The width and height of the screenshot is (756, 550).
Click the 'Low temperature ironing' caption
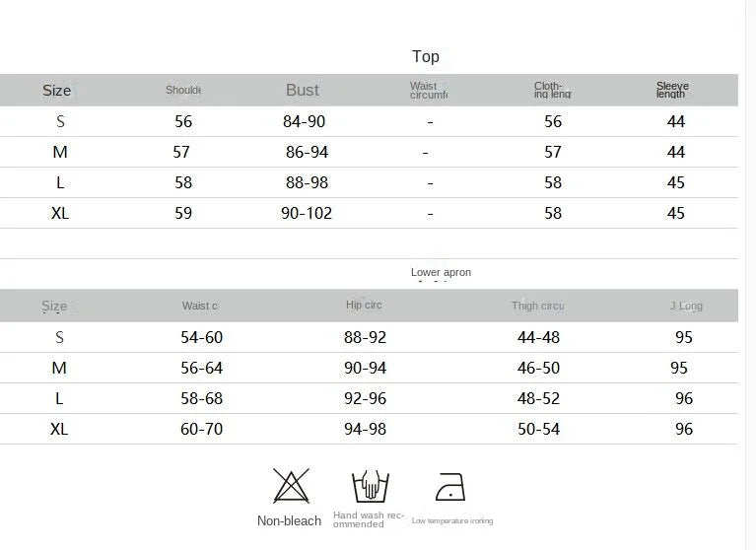452,520
